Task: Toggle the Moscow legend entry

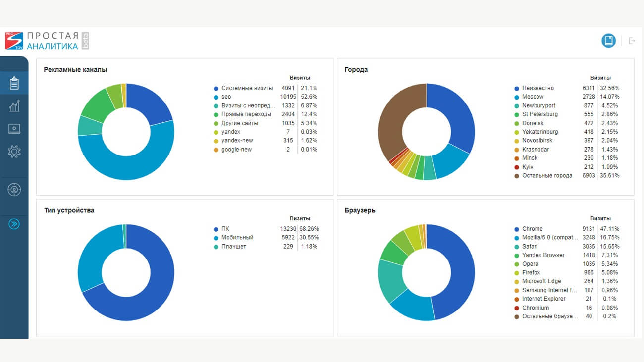Action: (533, 97)
